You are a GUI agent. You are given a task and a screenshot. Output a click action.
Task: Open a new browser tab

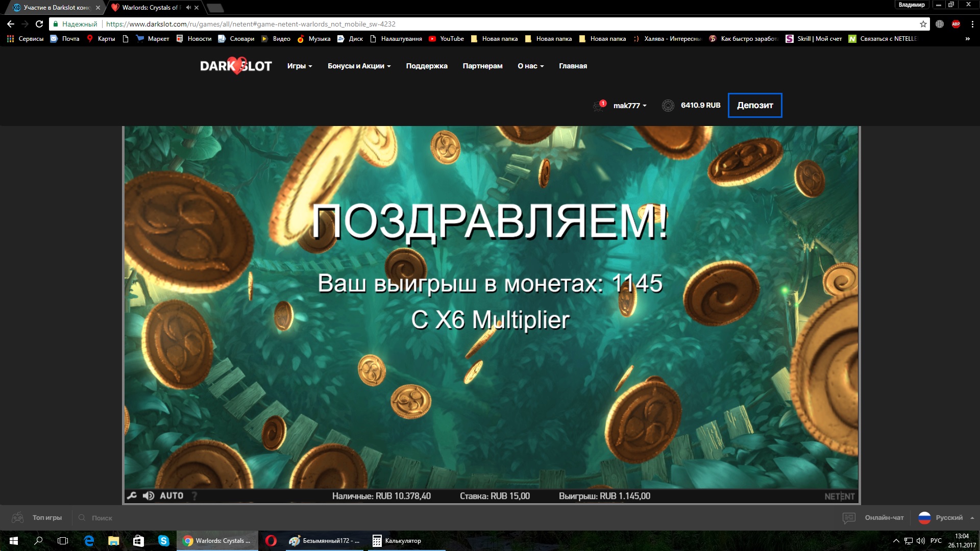click(215, 8)
